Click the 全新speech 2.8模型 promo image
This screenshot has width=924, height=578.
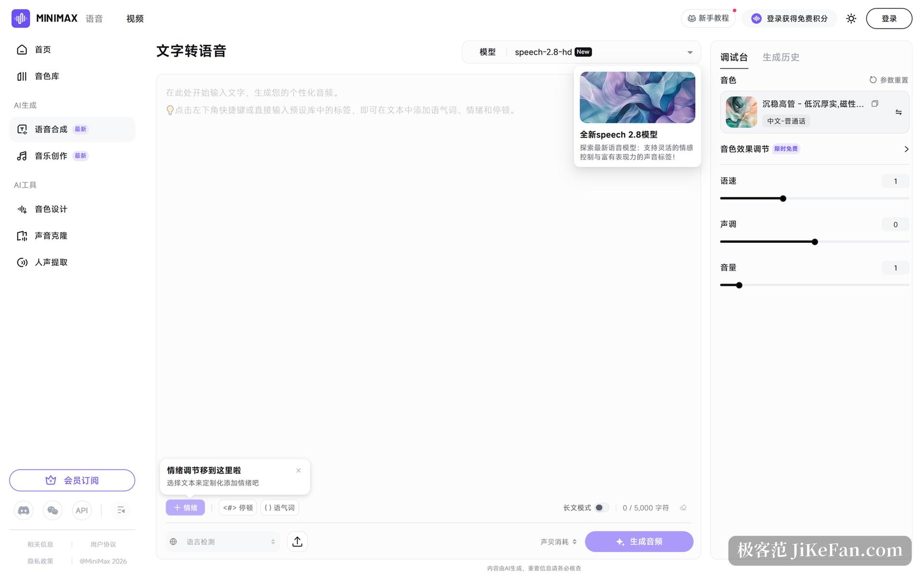[637, 97]
